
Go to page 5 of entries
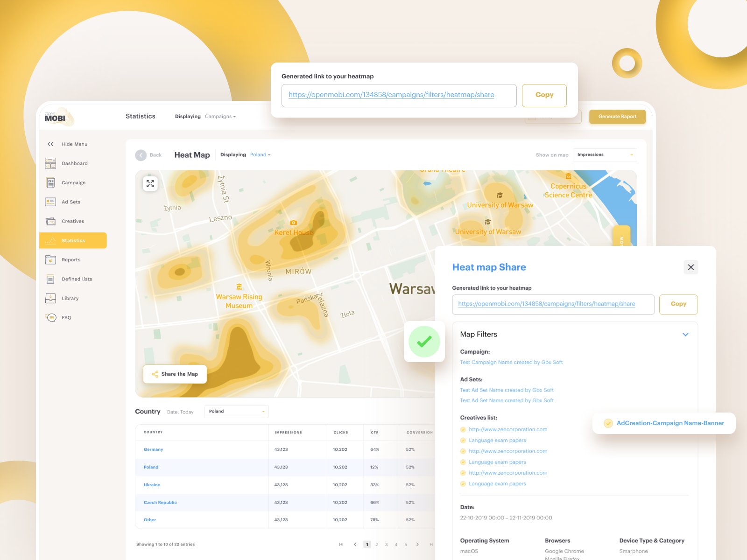(x=406, y=545)
